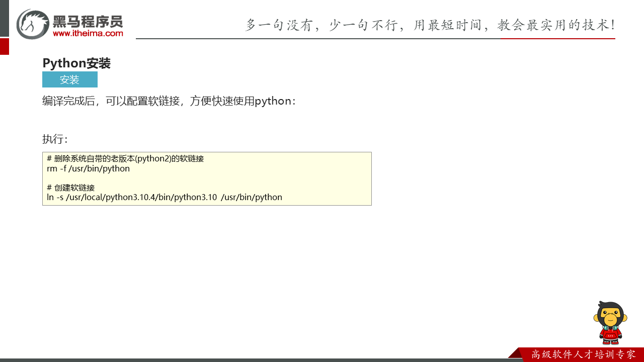Image resolution: width=644 pixels, height=362 pixels.
Task: Click the ln -s python3.10 command line
Action: pyautogui.click(x=165, y=197)
